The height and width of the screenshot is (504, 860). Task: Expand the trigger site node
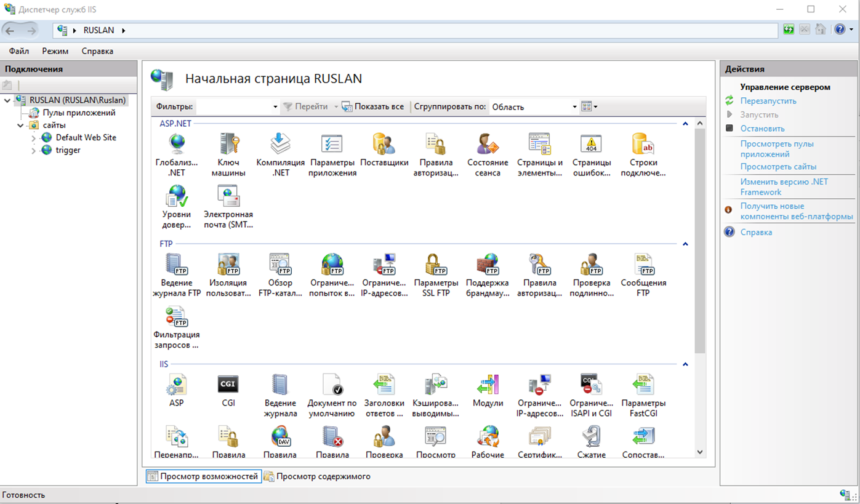[34, 150]
